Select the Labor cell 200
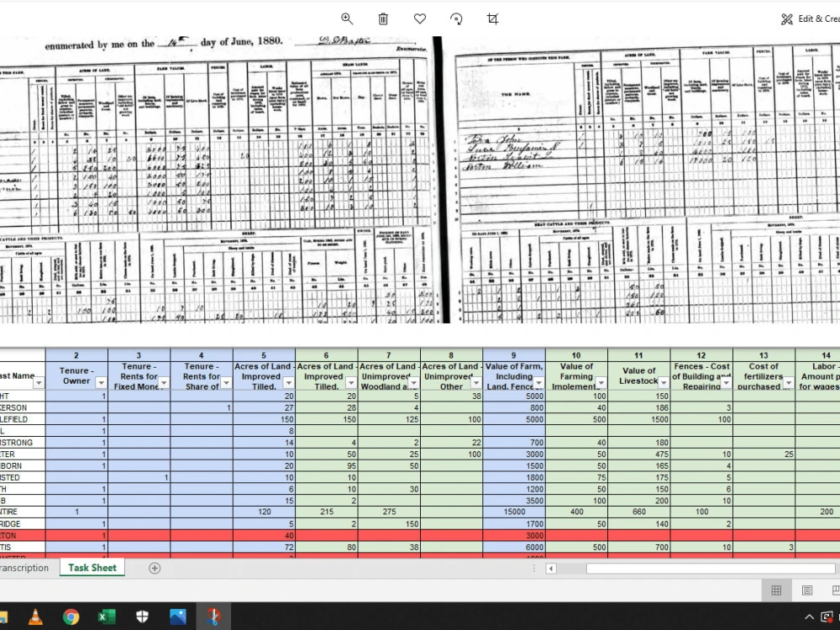 pyautogui.click(x=818, y=512)
